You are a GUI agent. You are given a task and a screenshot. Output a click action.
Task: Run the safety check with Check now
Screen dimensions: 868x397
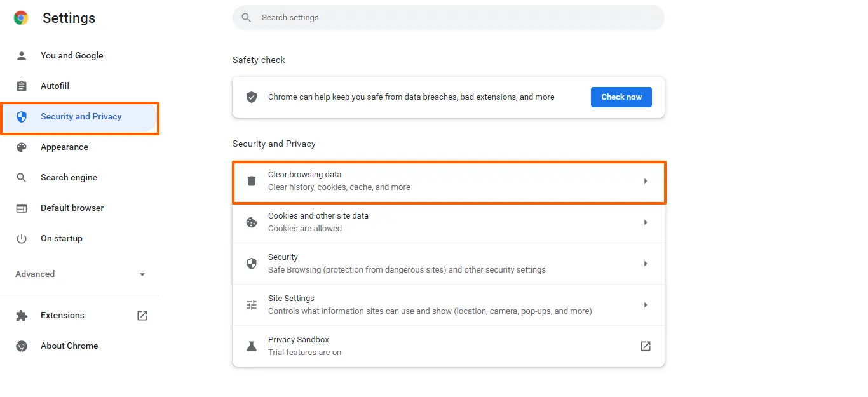621,97
